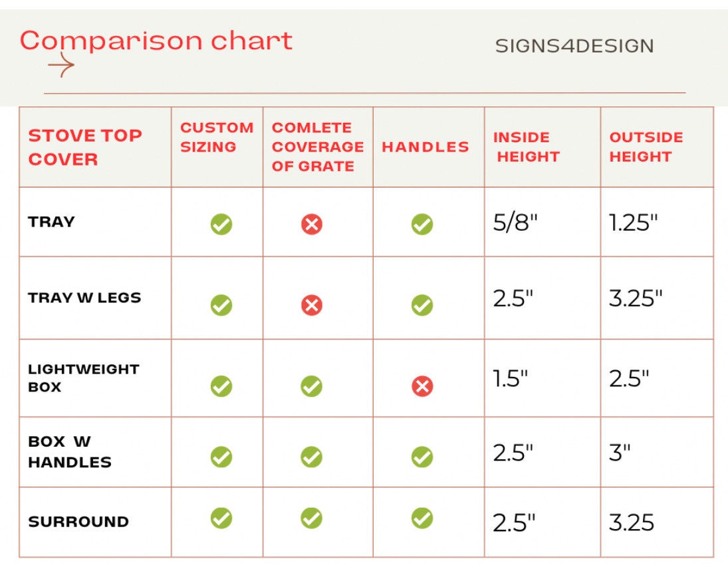Click the Custom Sizing column header

(x=217, y=137)
